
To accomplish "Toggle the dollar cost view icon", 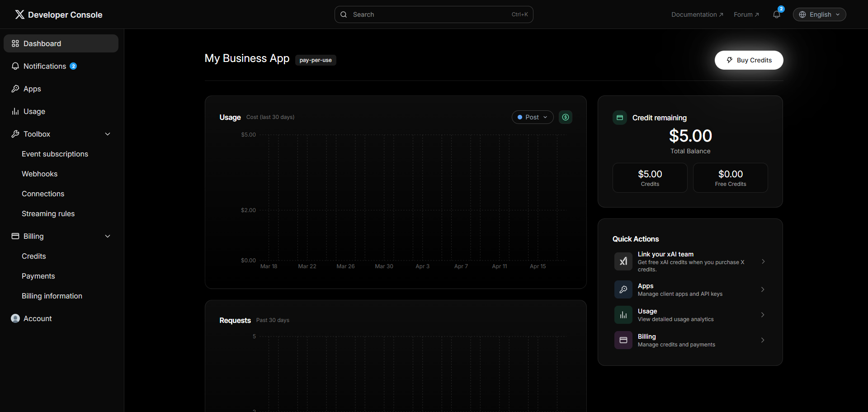I will click(x=565, y=117).
